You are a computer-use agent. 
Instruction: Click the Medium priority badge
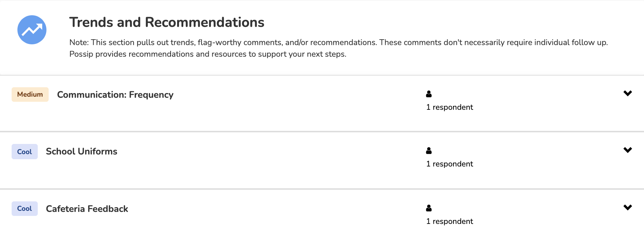coord(30,95)
